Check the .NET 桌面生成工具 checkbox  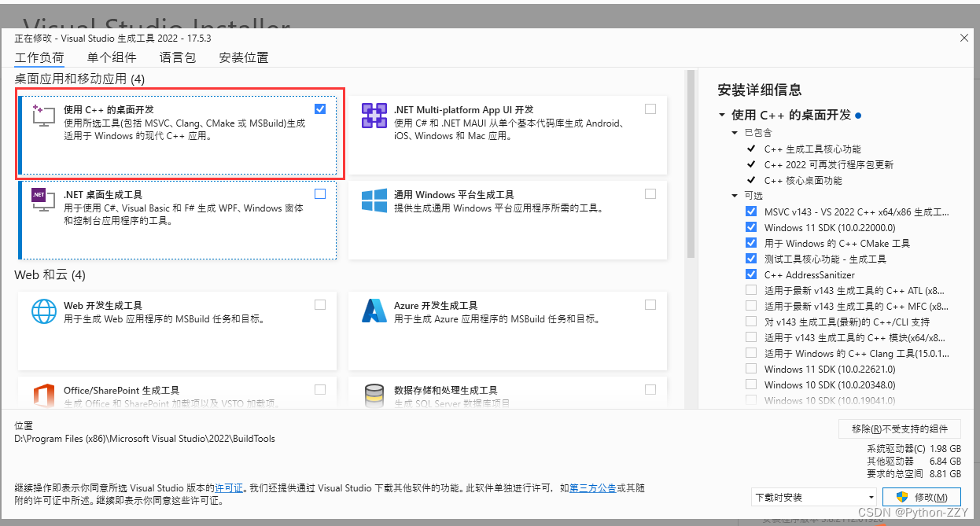coord(320,193)
